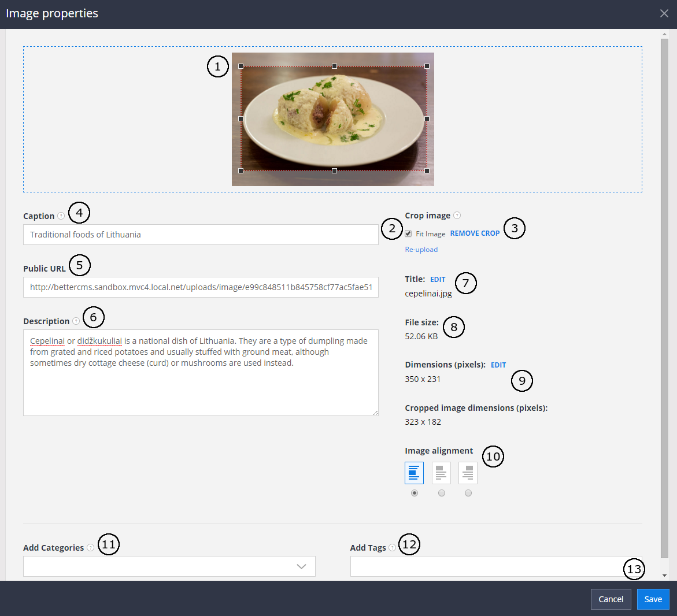The width and height of the screenshot is (677, 616).
Task: Choose the middle alignment radio button
Action: [x=442, y=493]
